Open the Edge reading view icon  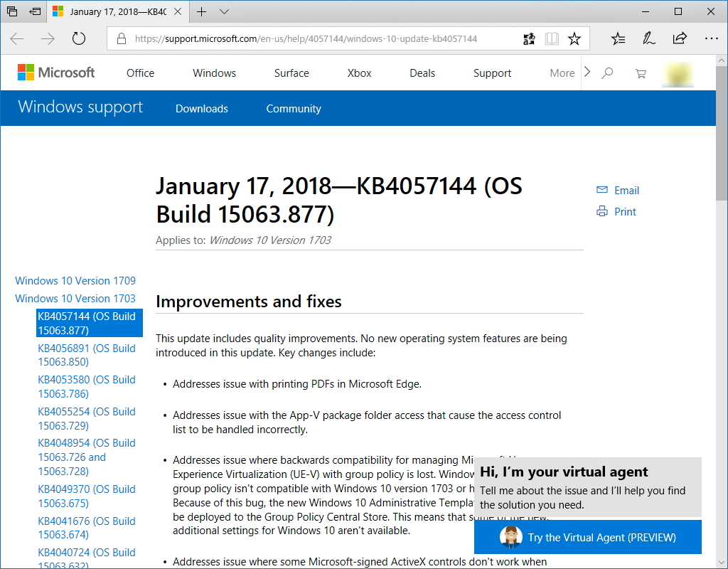[x=552, y=38]
